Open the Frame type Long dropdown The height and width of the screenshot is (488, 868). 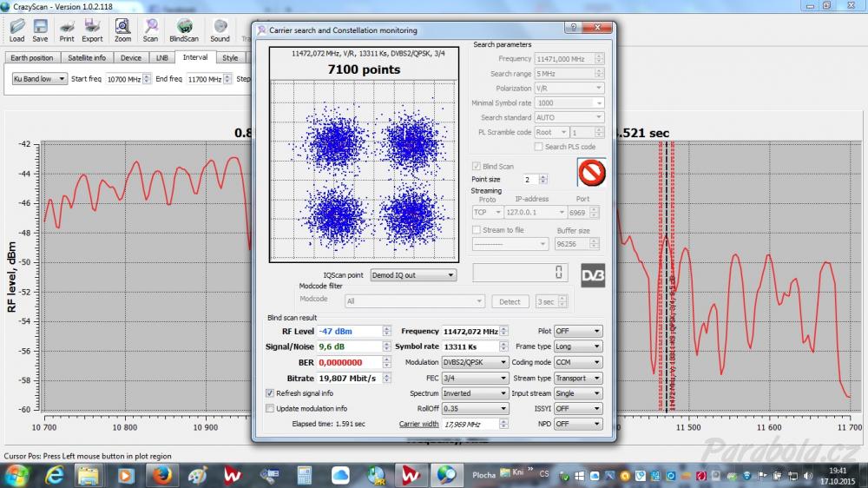[x=578, y=346]
